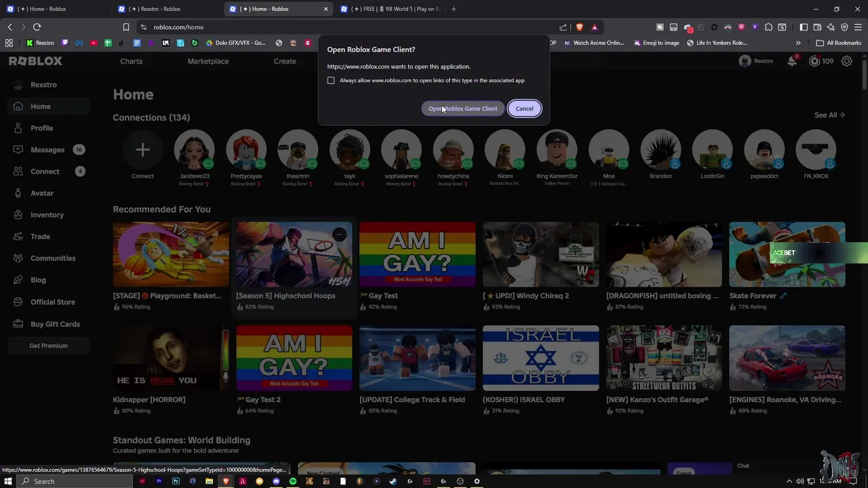Open Roanoke, VA Driving game thumbnail
Screen dimensions: 868x488
[x=787, y=359]
